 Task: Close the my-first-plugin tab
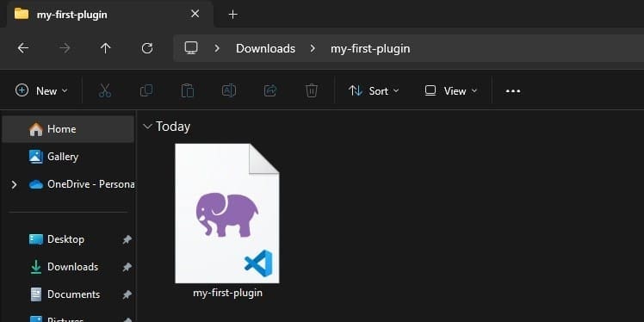coord(195,14)
